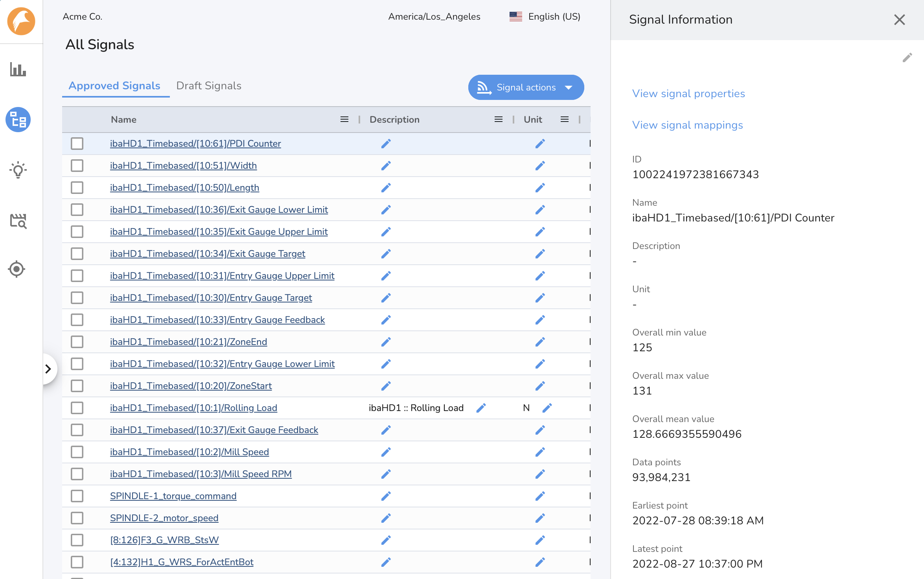Check the Exit Gauge Target row
The image size is (924, 579).
click(x=77, y=254)
